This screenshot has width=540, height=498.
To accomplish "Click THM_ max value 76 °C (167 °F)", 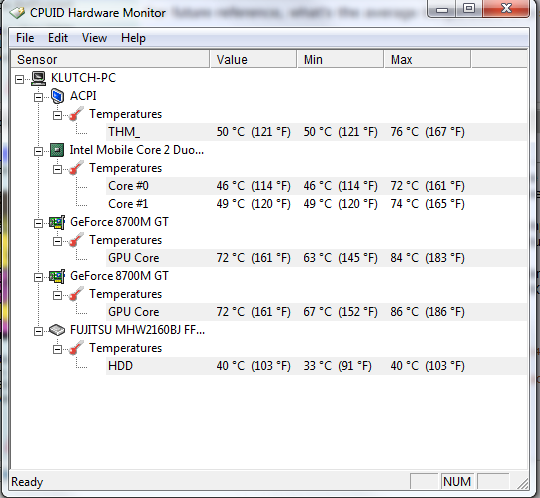I will click(427, 132).
